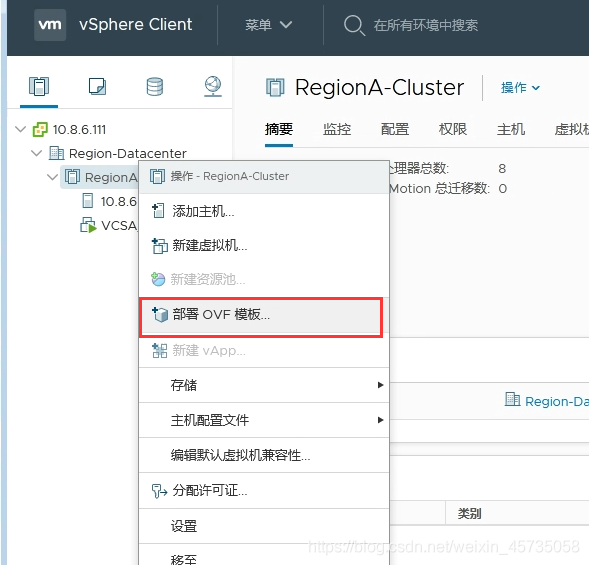Click the cluster icon next to RegionA-Cluster title
Viewport: 589px width, 565px height.
coord(275,88)
